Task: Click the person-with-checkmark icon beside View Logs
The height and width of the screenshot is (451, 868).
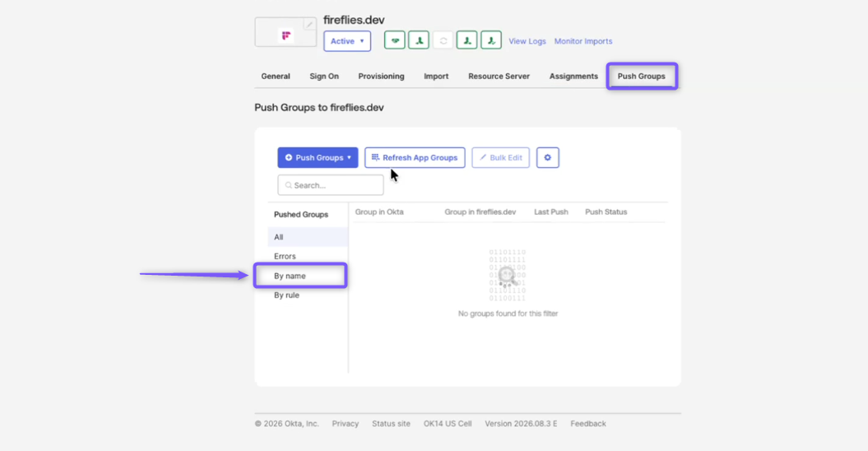Action: [x=491, y=40]
